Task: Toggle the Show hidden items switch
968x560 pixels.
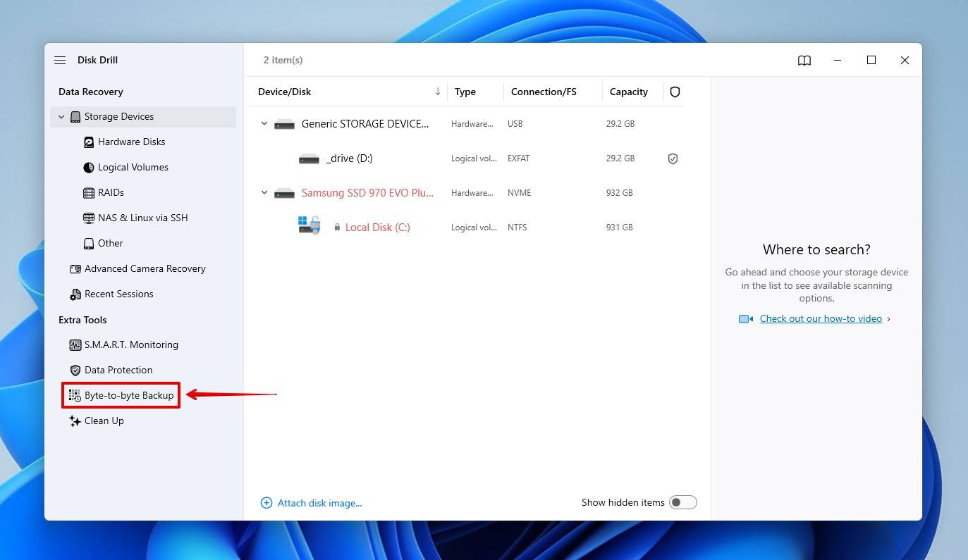Action: click(x=682, y=502)
